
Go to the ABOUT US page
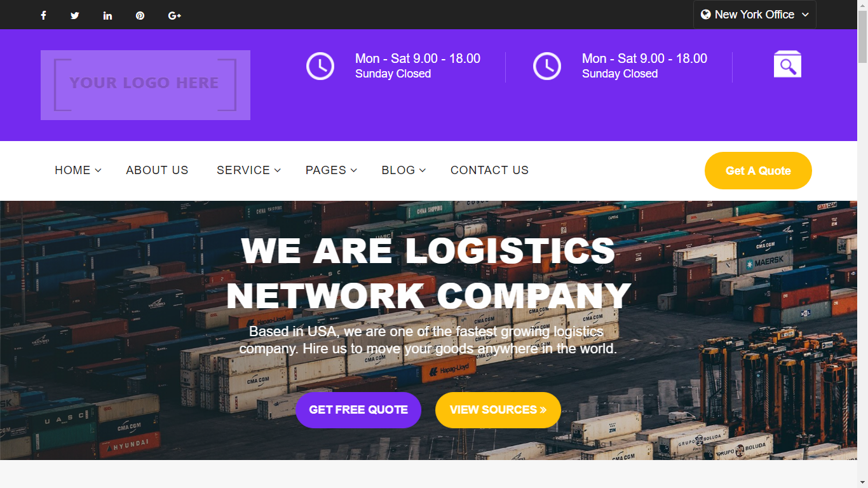tap(157, 170)
